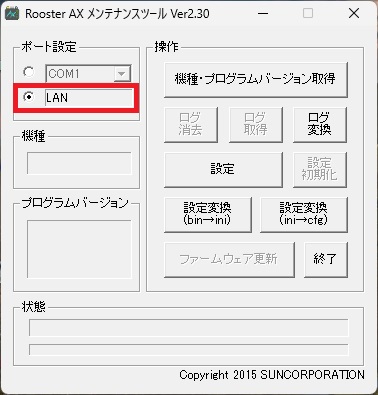Click the ログ取得 button
This screenshot has width=378, height=395.
tap(256, 124)
